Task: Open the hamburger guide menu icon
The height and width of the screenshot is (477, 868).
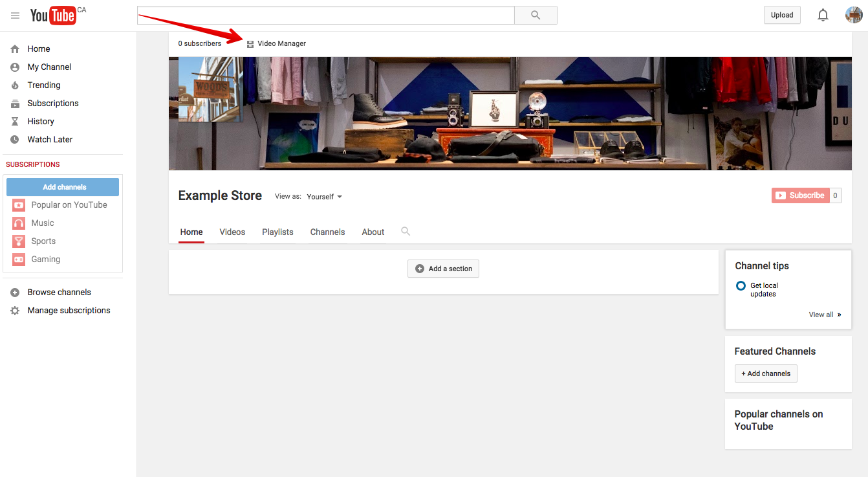Action: (x=16, y=16)
